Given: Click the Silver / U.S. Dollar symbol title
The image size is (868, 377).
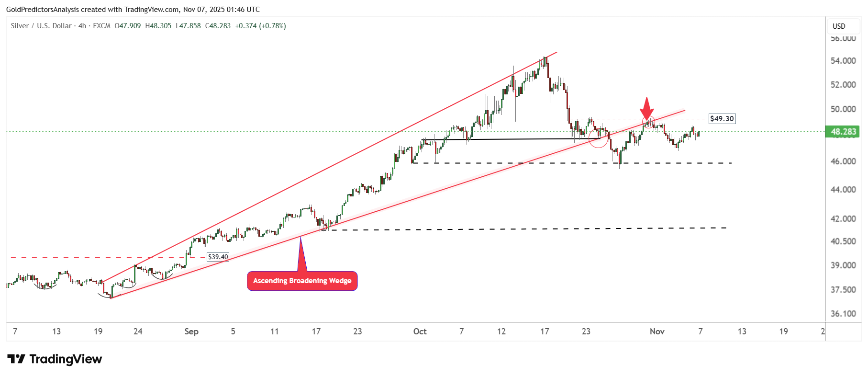Looking at the screenshot, I should point(41,26).
